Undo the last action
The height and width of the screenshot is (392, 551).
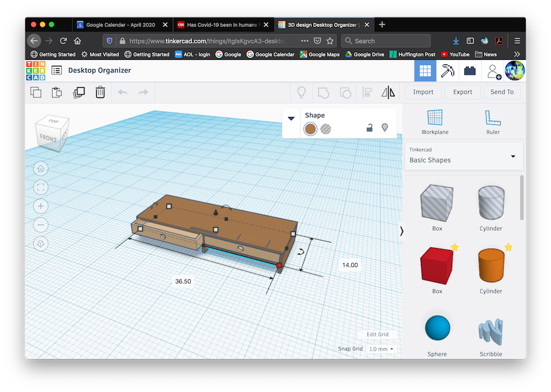point(123,92)
